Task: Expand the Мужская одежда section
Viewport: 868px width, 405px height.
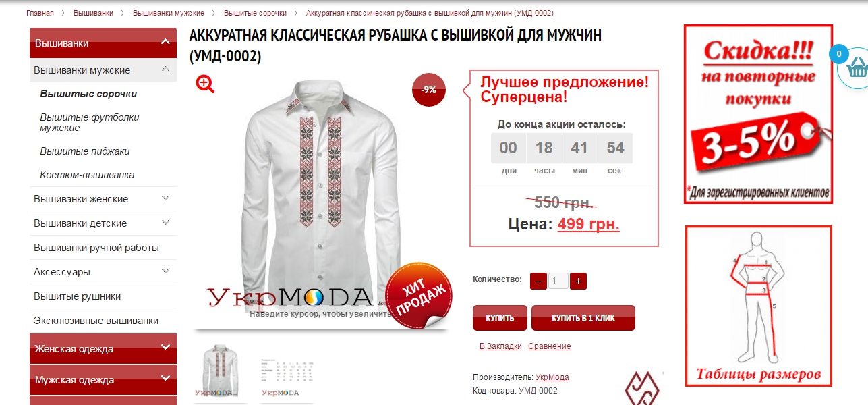Action: pos(165,379)
